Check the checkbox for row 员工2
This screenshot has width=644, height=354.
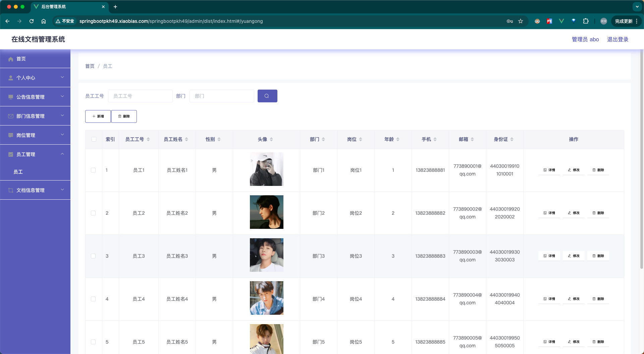tap(93, 213)
